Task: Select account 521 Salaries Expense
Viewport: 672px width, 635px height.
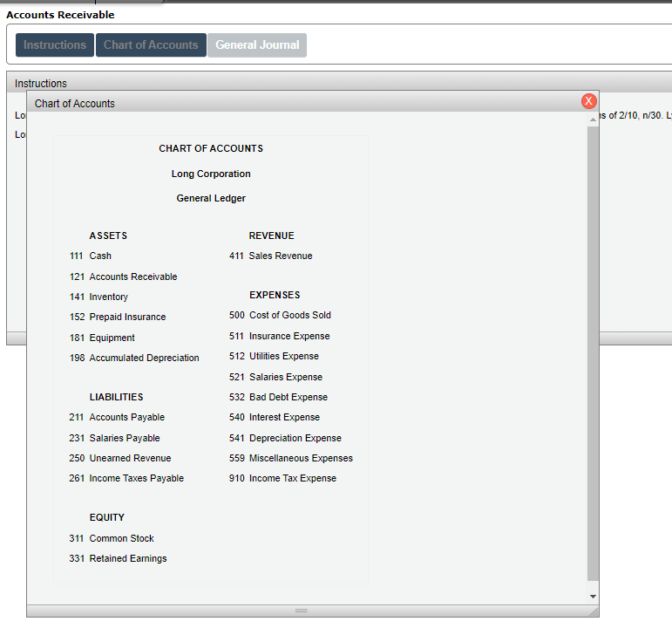Action: [x=275, y=378]
